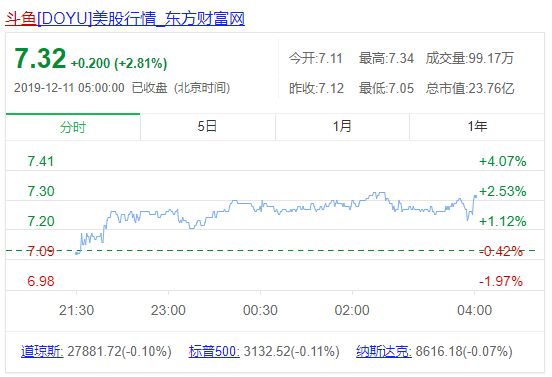
Task: Open the 道琼斯 index link
Action: click(42, 351)
